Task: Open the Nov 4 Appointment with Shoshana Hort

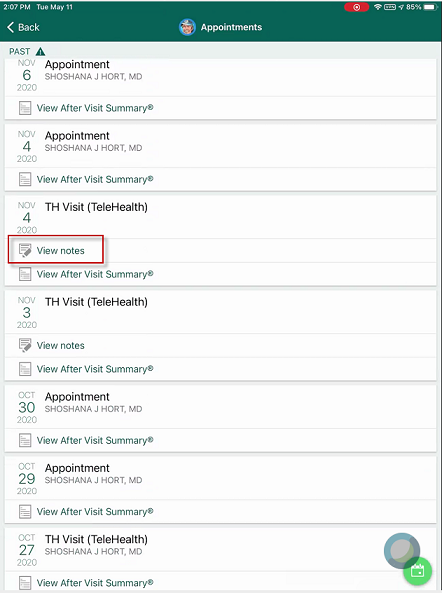Action: 220,146
